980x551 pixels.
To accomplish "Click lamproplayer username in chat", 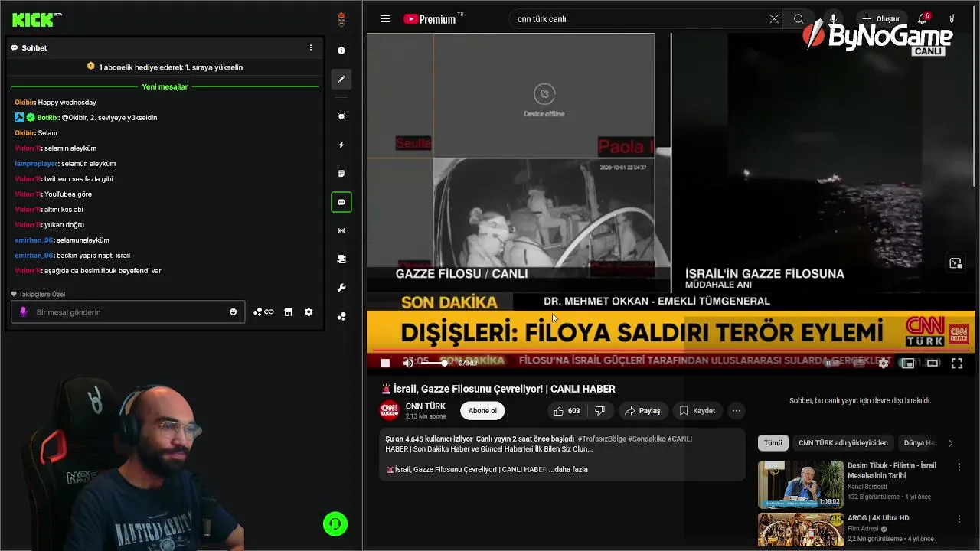I will pyautogui.click(x=36, y=164).
